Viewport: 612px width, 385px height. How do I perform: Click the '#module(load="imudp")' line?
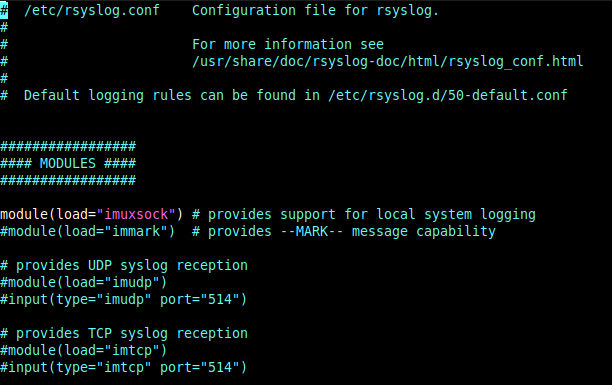84,282
